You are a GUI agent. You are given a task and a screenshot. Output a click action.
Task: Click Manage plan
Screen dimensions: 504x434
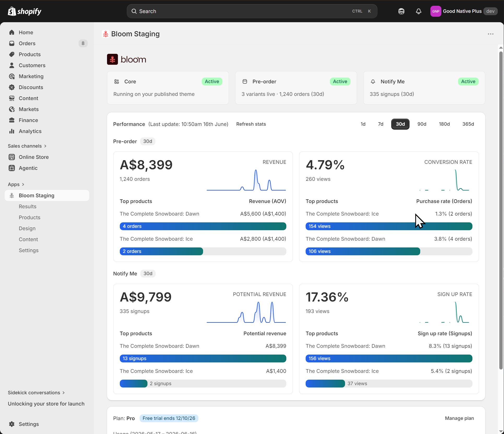pos(459,418)
